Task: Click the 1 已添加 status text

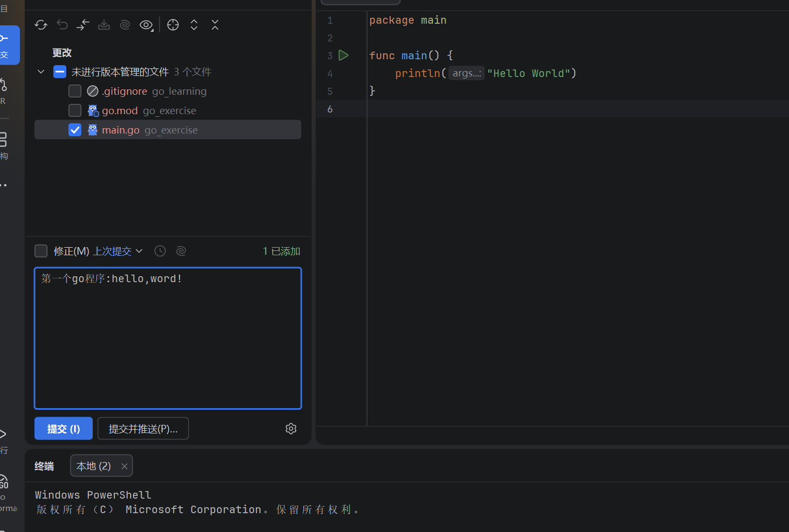Action: pyautogui.click(x=281, y=251)
